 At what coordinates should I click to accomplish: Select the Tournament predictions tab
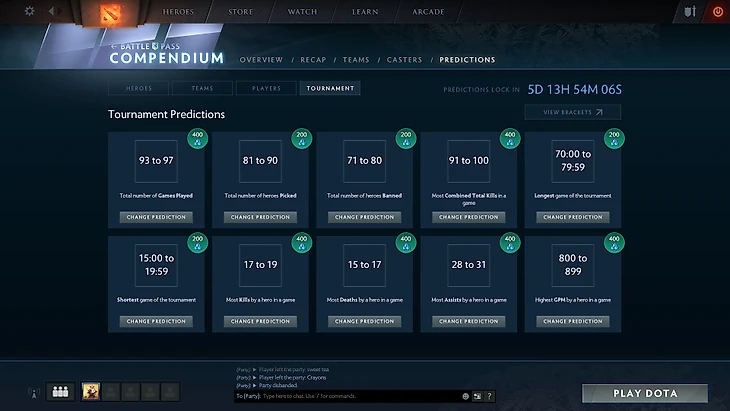click(330, 88)
